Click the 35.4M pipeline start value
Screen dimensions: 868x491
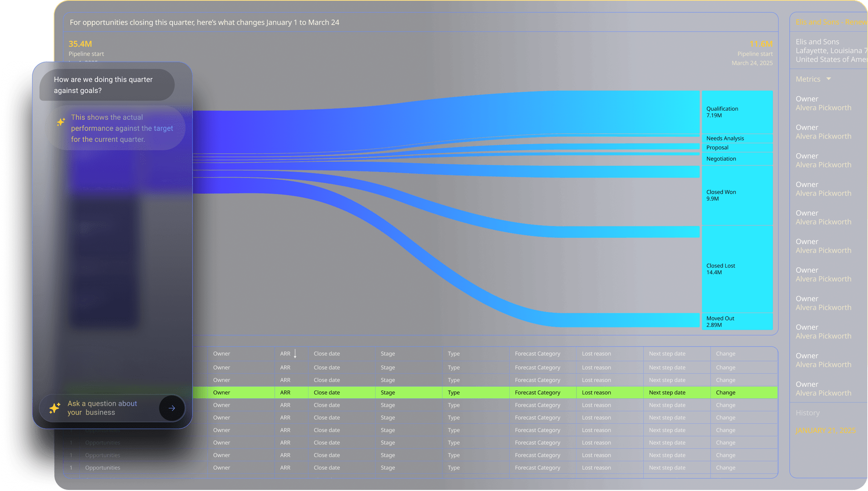click(x=80, y=44)
